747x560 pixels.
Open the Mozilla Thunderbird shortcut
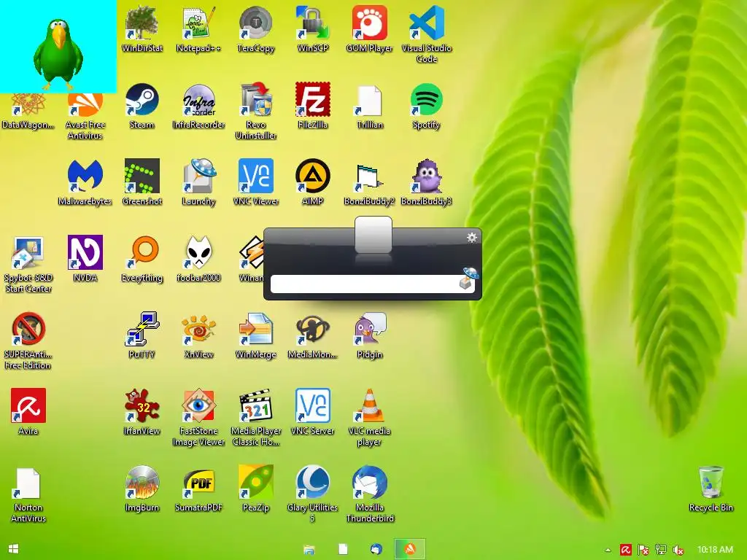(x=370, y=494)
